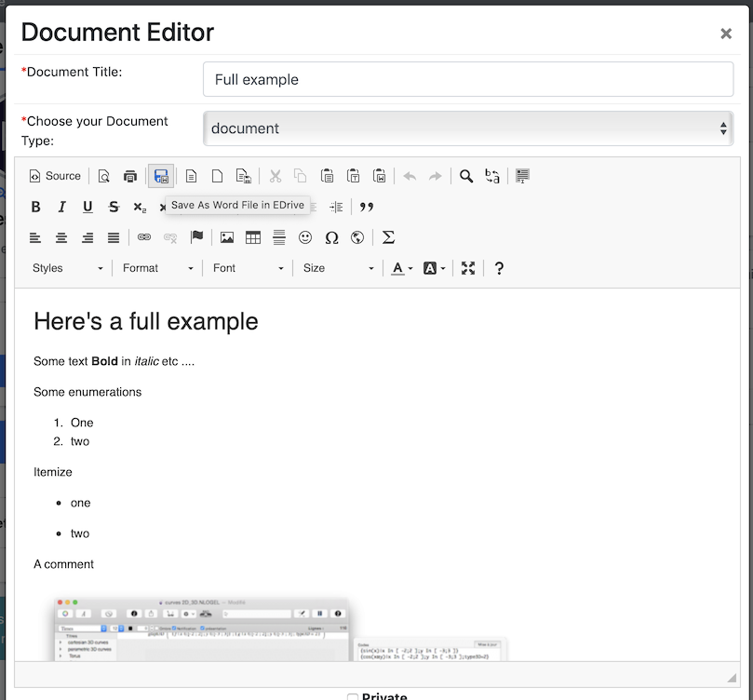Image resolution: width=753 pixels, height=700 pixels.
Task: Click the globe IFrame icon
Action: pos(357,237)
